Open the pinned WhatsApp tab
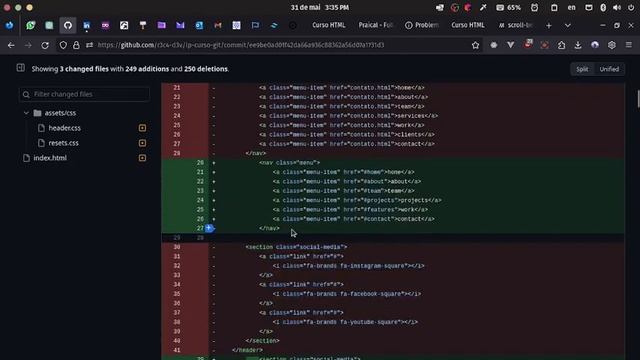 pyautogui.click(x=31, y=25)
